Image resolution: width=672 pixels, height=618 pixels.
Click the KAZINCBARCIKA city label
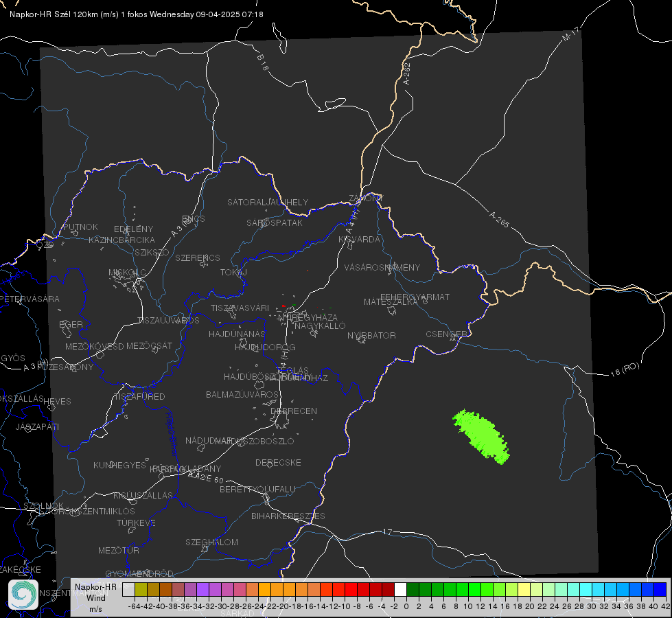[121, 240]
